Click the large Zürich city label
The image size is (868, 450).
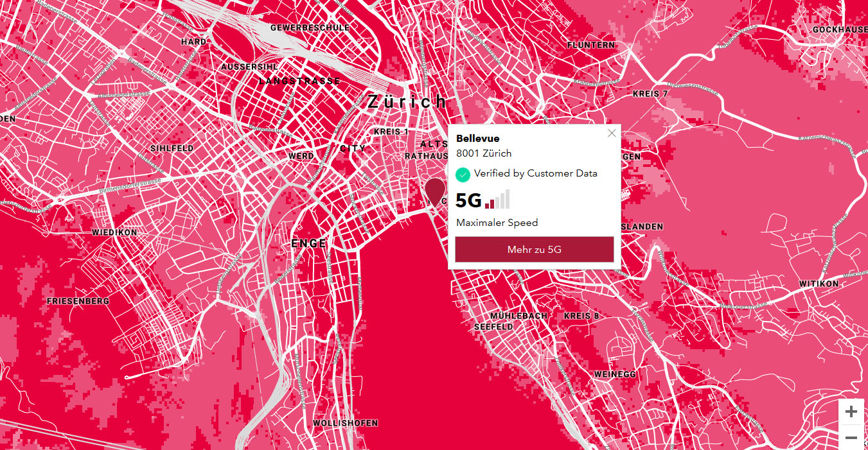pos(406,101)
